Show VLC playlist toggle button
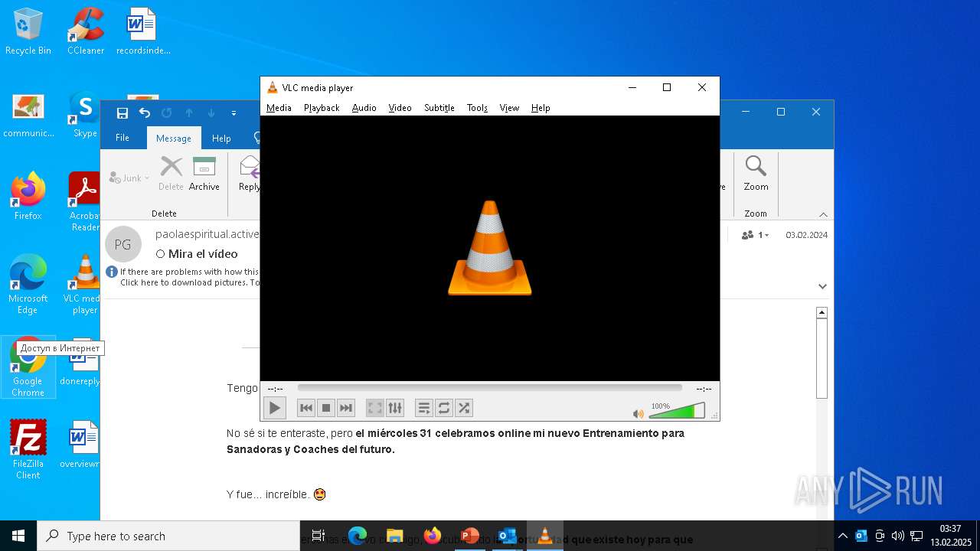 coord(424,408)
